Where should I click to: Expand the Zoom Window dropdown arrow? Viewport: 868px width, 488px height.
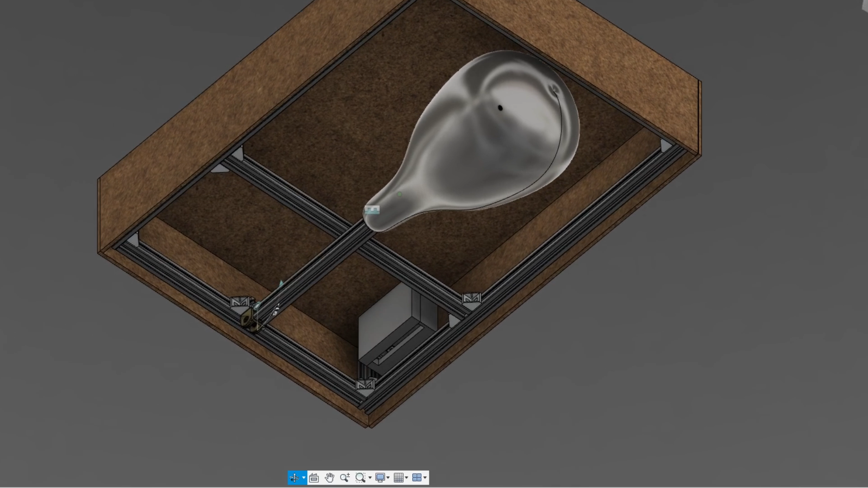(370, 478)
